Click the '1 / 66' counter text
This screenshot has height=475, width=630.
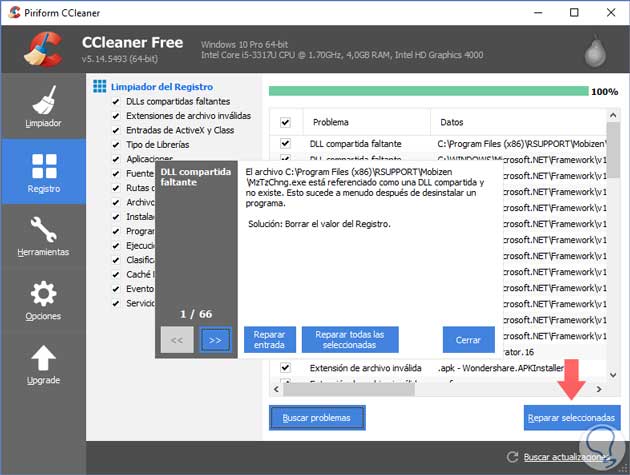[x=196, y=314]
